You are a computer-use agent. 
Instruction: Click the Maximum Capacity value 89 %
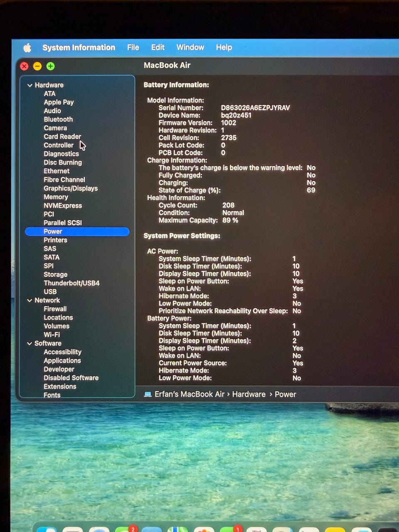point(230,220)
